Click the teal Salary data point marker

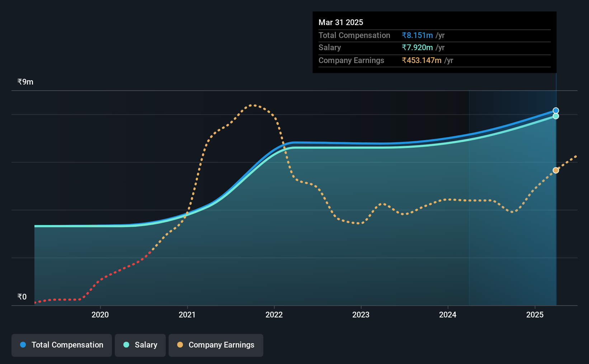pyautogui.click(x=556, y=116)
